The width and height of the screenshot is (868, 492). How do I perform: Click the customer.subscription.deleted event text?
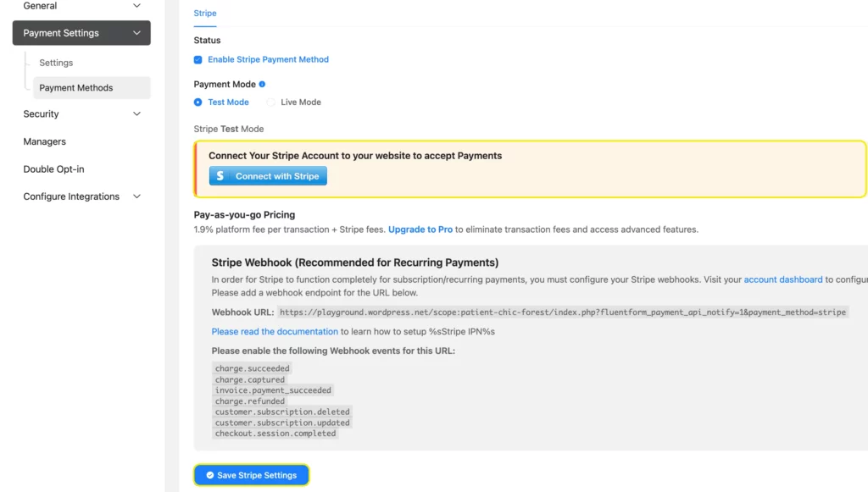click(x=282, y=412)
